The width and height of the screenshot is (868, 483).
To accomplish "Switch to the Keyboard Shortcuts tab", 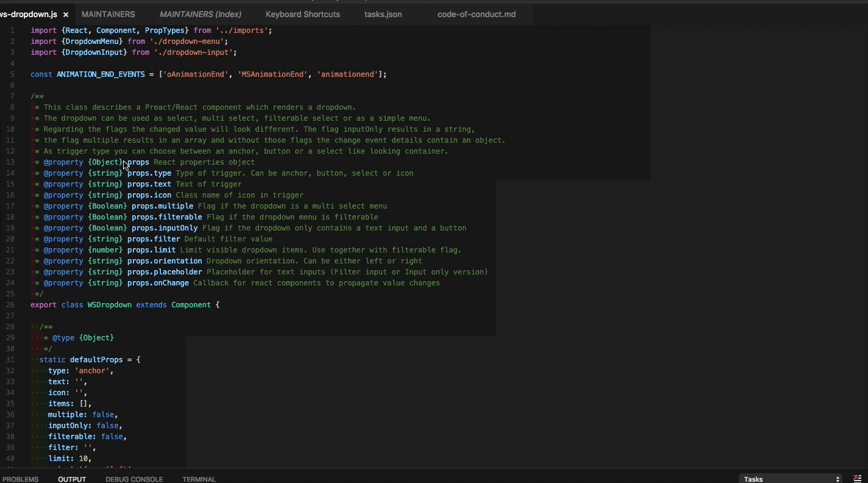I will coord(302,14).
